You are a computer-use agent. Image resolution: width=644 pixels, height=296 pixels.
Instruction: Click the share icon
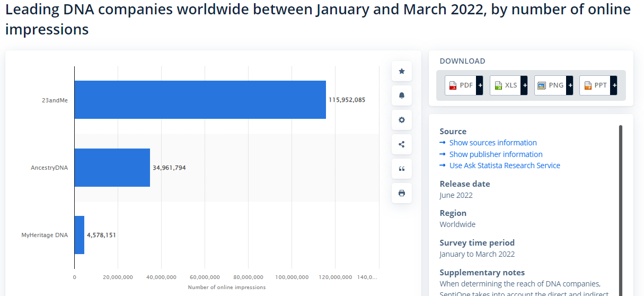401,144
